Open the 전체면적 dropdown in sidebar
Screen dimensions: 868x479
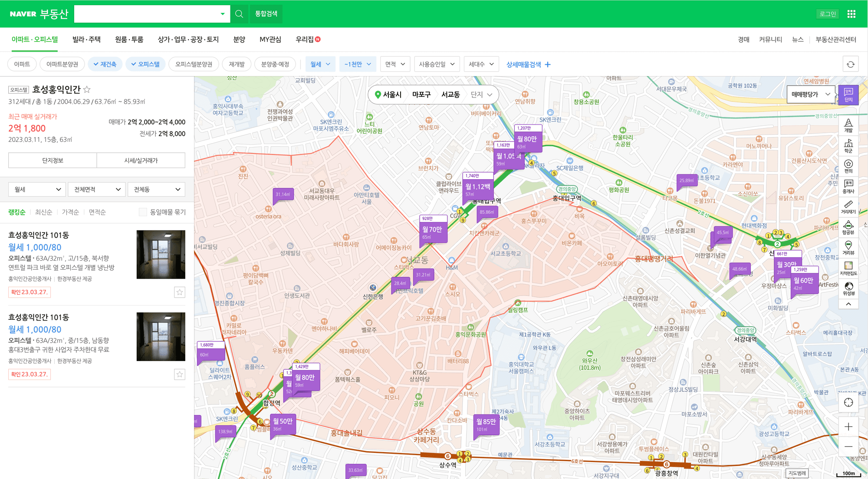(97, 189)
